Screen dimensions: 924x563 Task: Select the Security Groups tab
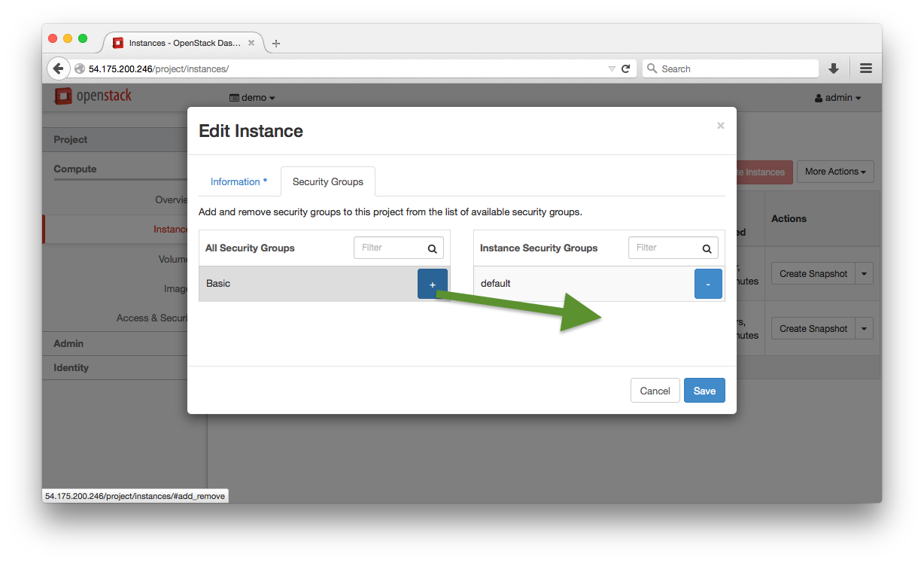327,182
